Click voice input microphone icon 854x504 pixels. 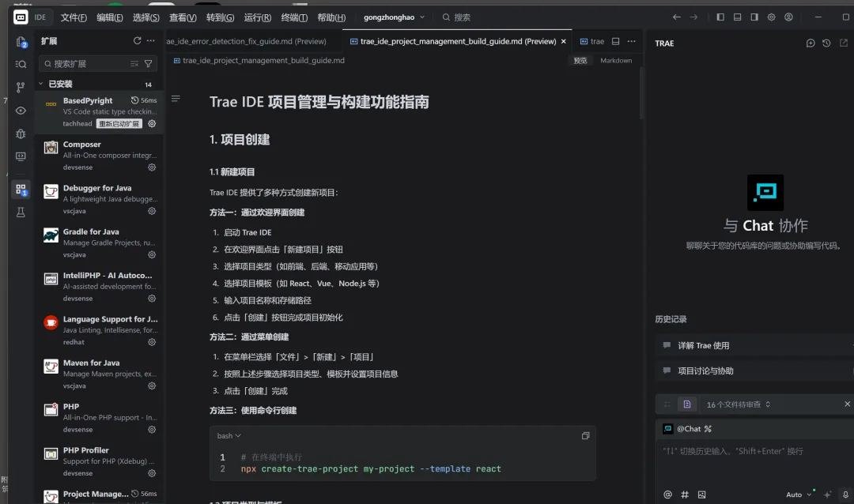pos(846,495)
